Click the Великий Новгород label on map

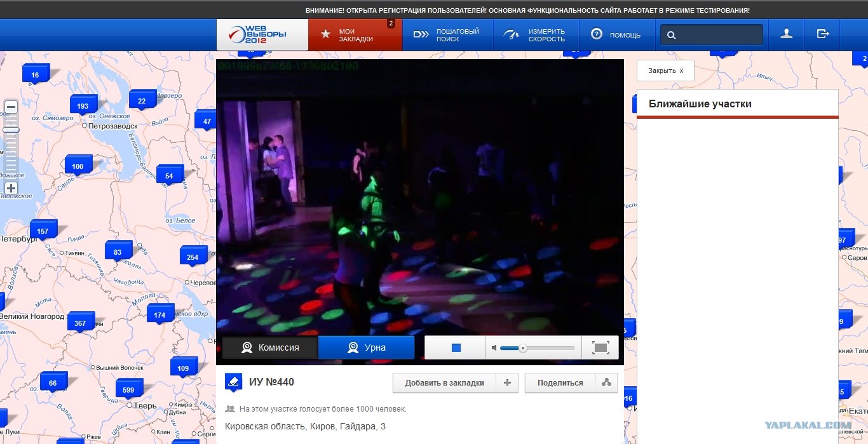pos(32,316)
